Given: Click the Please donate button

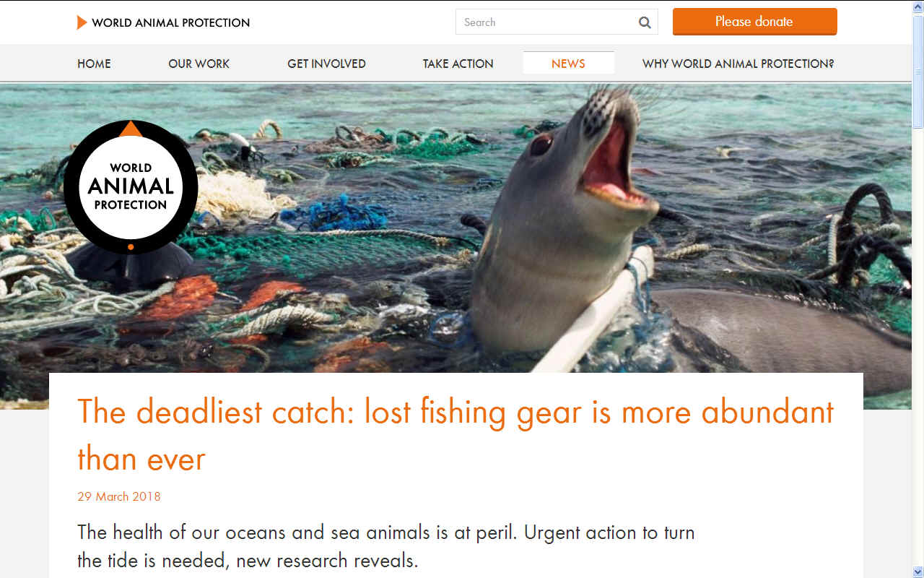Looking at the screenshot, I should pyautogui.click(x=754, y=22).
